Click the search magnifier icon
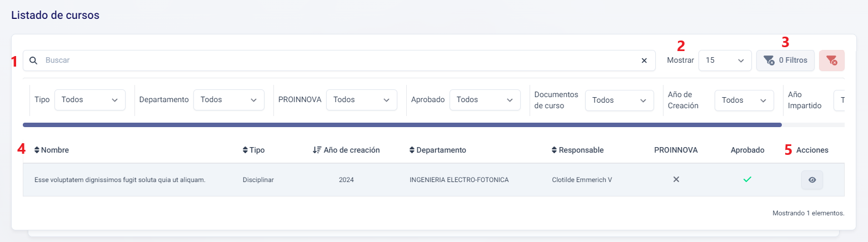868x242 pixels. click(x=33, y=60)
